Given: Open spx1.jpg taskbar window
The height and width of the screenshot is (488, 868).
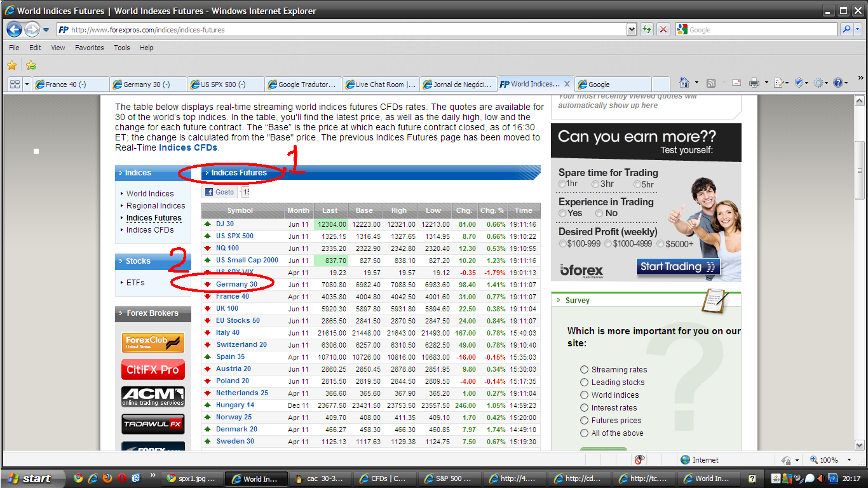Looking at the screenshot, I should [191, 478].
